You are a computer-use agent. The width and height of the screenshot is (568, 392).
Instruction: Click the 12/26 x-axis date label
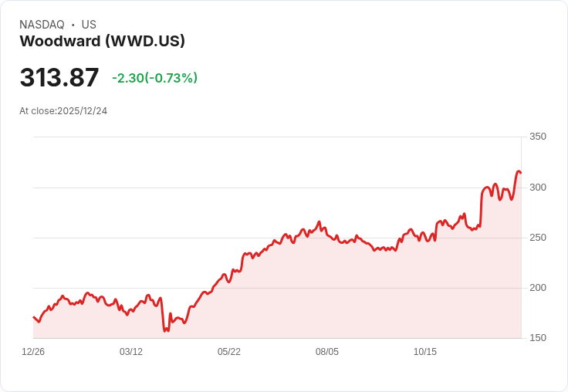coord(33,352)
